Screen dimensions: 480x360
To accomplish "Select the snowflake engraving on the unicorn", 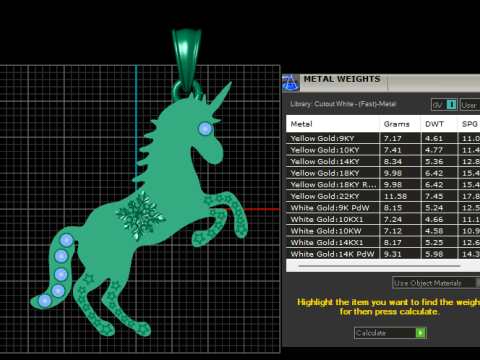I will (x=140, y=215).
